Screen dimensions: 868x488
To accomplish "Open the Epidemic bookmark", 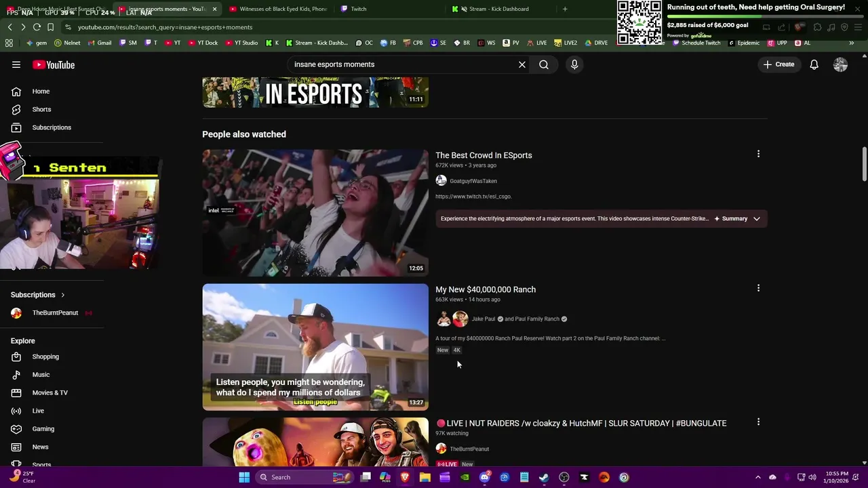I will [744, 43].
